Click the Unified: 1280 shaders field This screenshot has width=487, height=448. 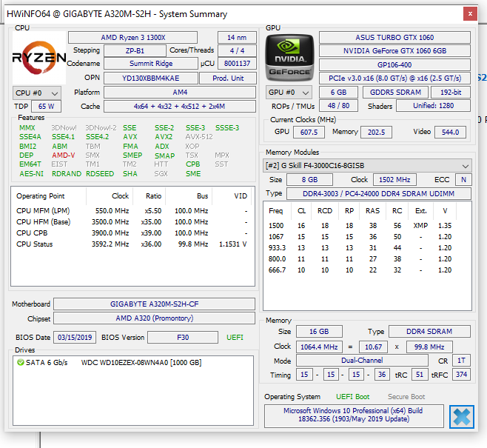(x=433, y=106)
